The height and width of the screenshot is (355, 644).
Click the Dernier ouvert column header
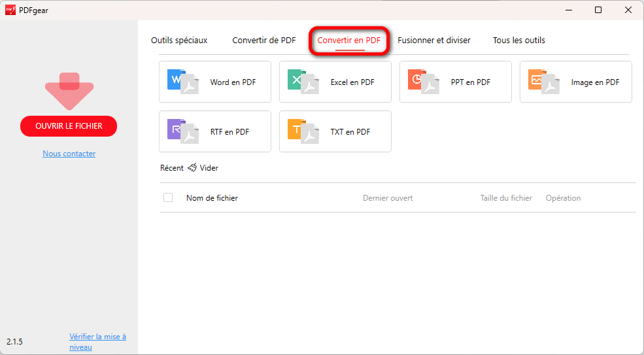(388, 198)
